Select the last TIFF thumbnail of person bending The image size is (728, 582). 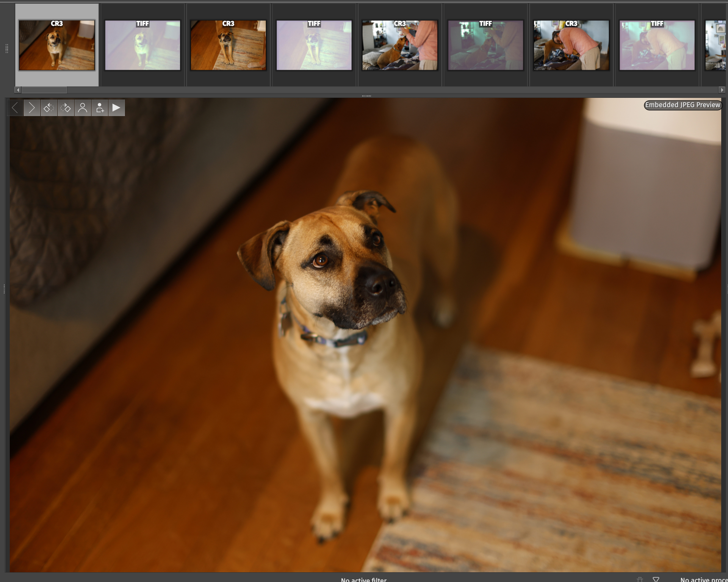[x=657, y=45]
